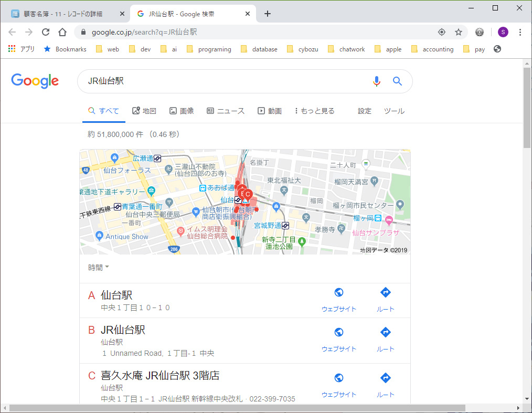The width and height of the screenshot is (532, 413).
Task: Click red map pin C on the map
Action: point(248,195)
